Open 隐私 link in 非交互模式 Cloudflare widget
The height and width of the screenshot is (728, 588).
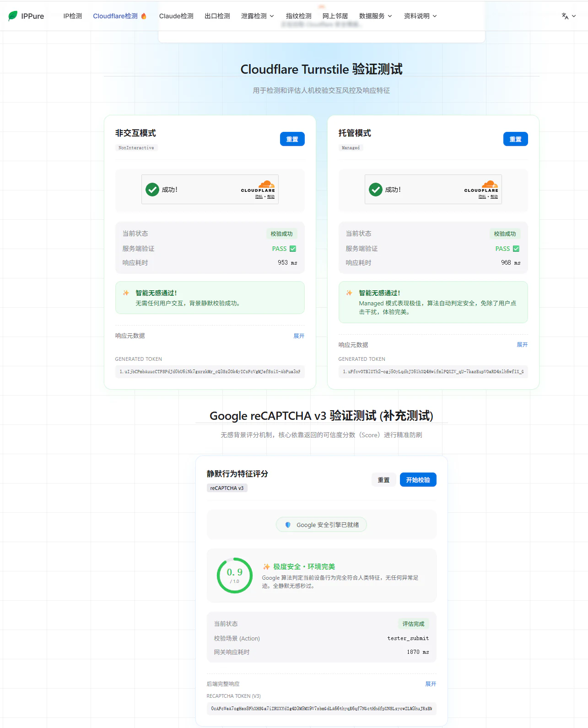pos(259,197)
